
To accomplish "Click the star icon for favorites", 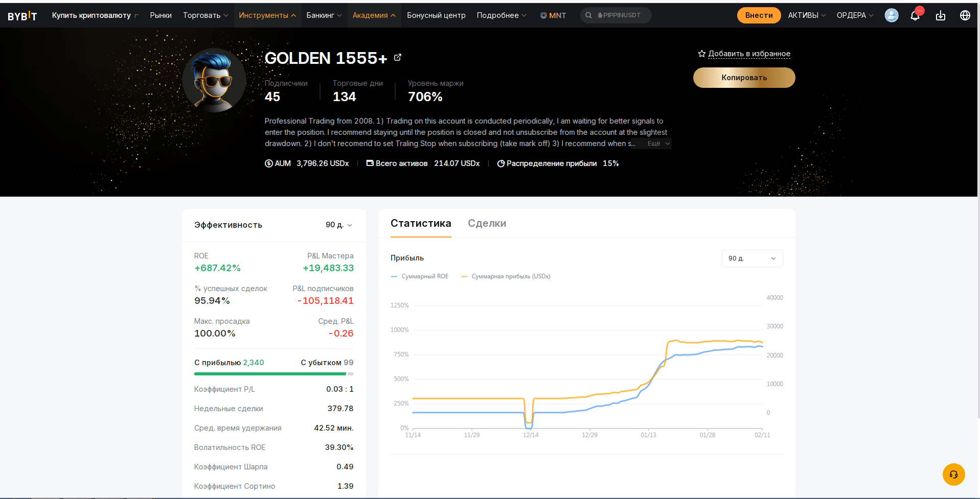I will point(702,54).
